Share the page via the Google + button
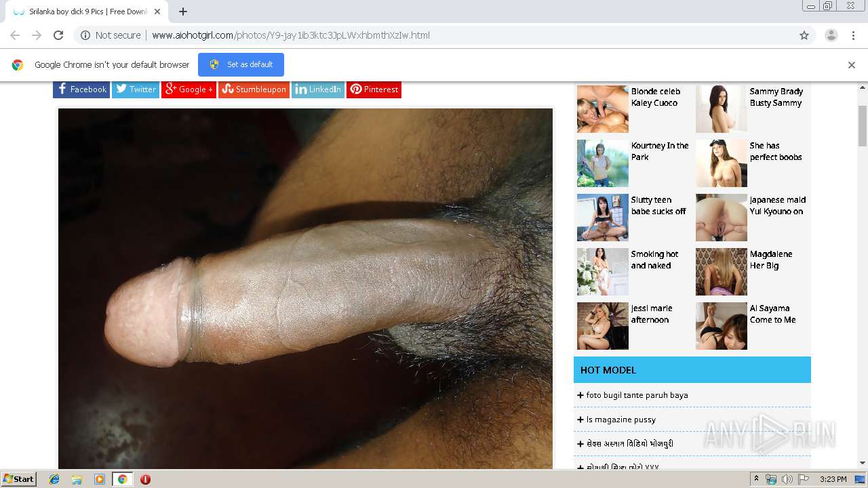 coord(189,89)
